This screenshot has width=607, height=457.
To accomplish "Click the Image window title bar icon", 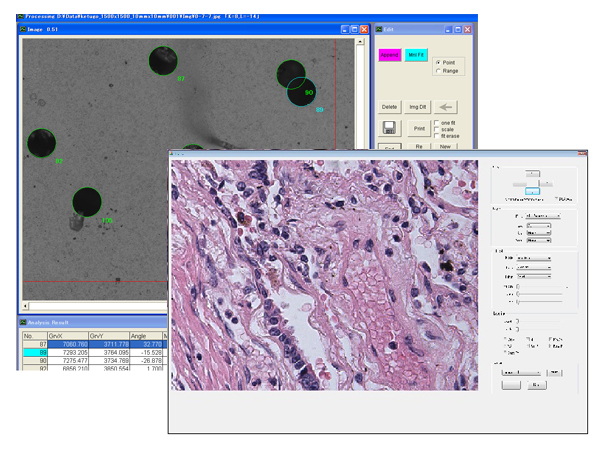I will 23,29.
